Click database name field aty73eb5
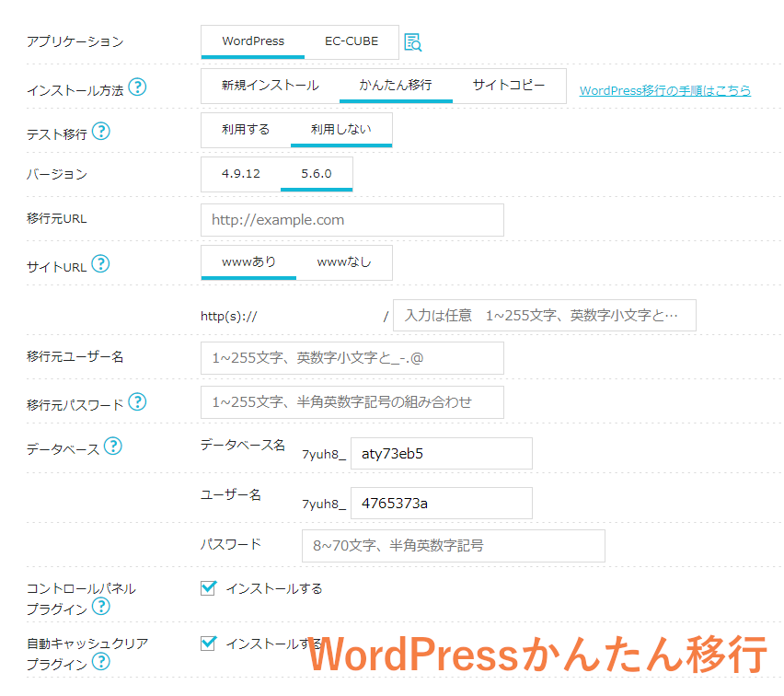The width and height of the screenshot is (784, 696). [x=442, y=453]
